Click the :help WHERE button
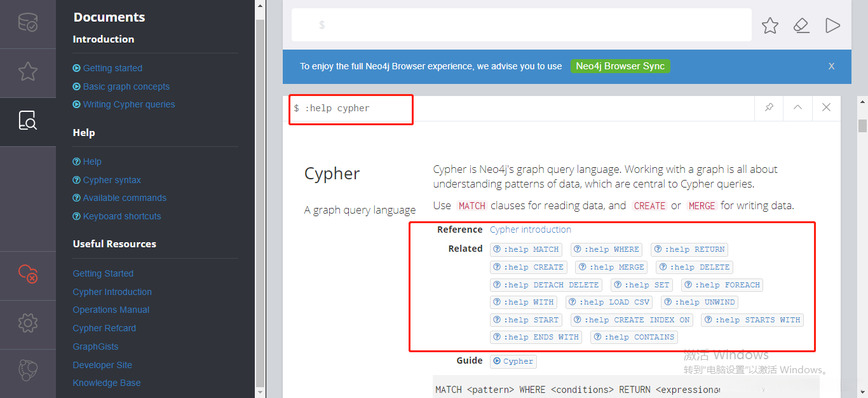Viewport: 868px width, 398px height. [x=606, y=249]
